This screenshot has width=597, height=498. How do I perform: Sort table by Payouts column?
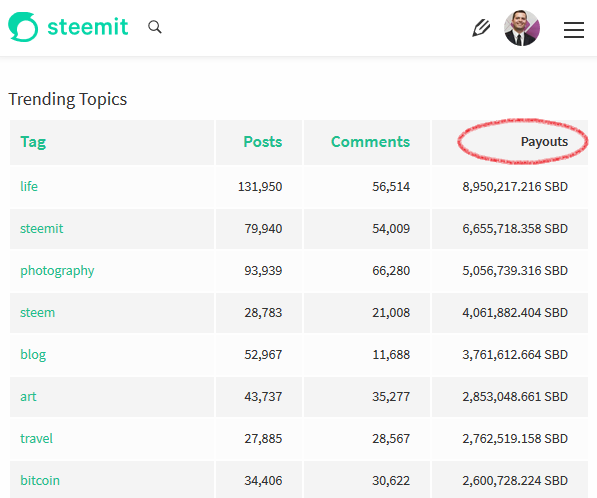pyautogui.click(x=544, y=142)
